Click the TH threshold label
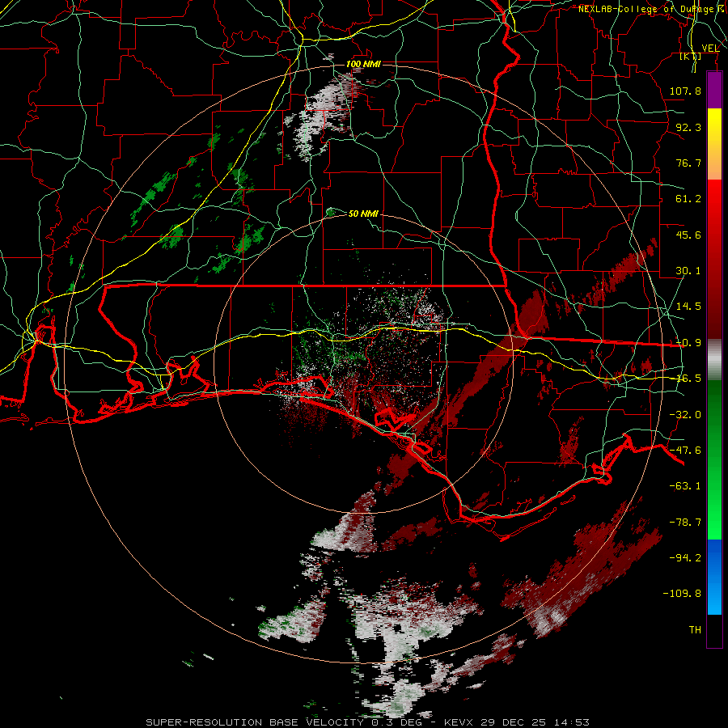Image resolution: width=728 pixels, height=728 pixels. 695,629
